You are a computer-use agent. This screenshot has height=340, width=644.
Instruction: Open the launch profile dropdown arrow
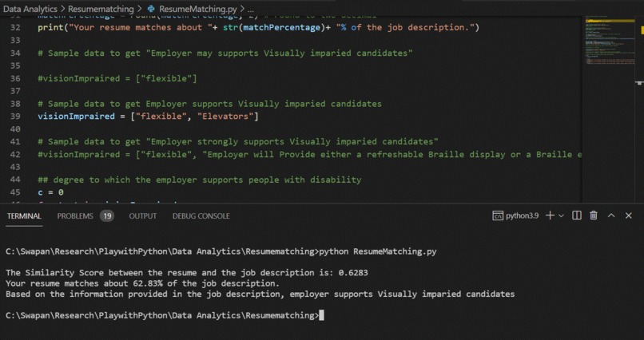click(561, 215)
